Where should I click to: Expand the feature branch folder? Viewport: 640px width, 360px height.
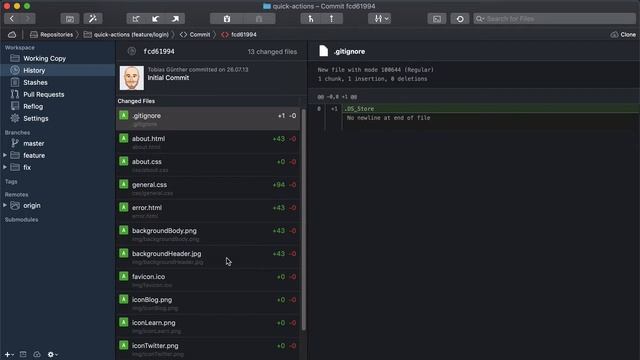coord(5,155)
